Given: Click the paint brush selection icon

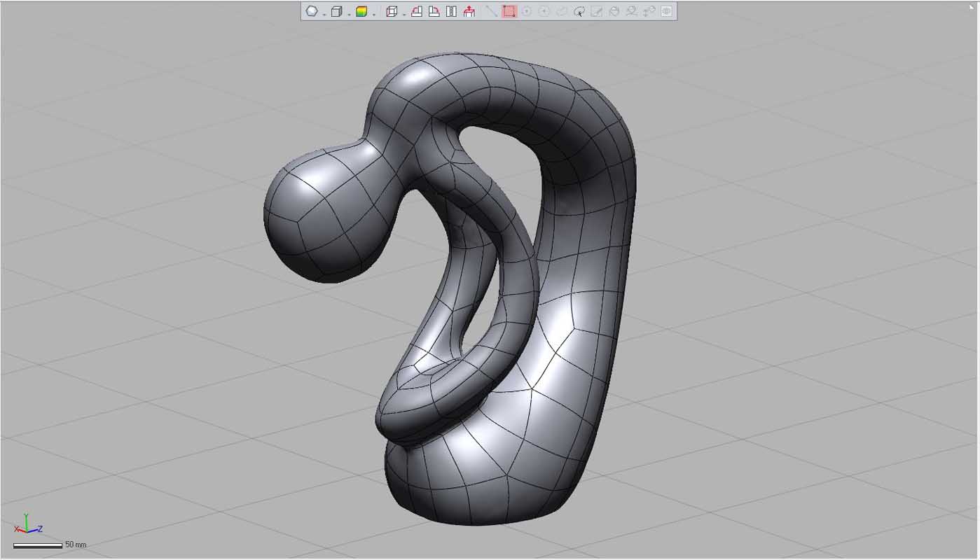Looking at the screenshot, I should 597,11.
